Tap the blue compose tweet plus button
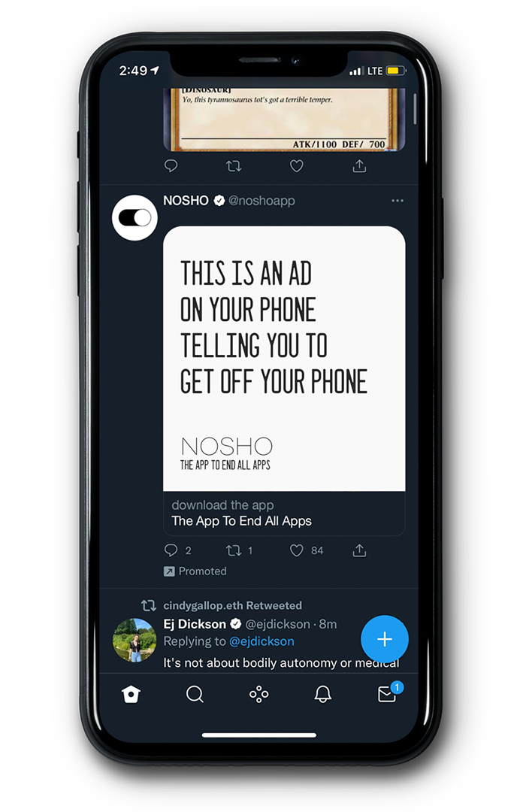 [384, 639]
